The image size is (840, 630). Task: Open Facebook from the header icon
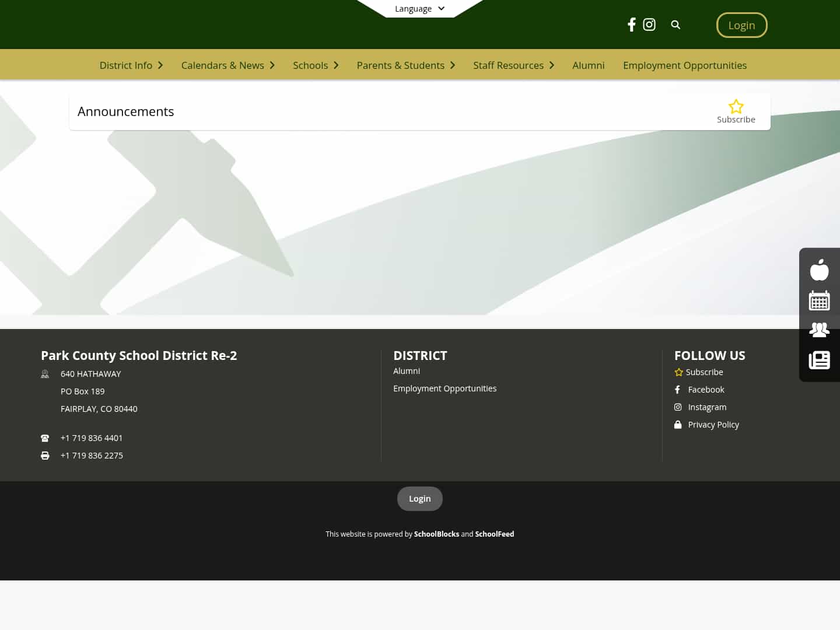coord(632,24)
